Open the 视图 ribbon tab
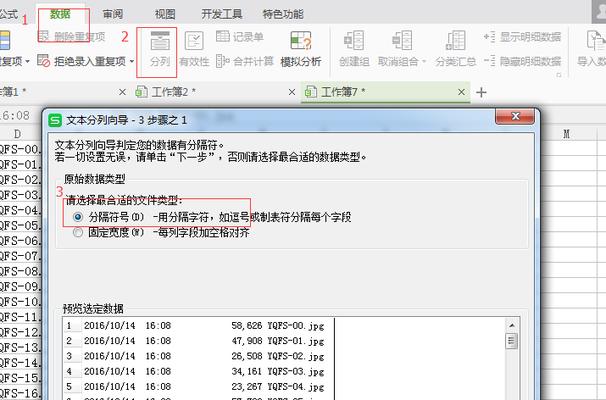Image resolution: width=606 pixels, height=400 pixels. (165, 14)
